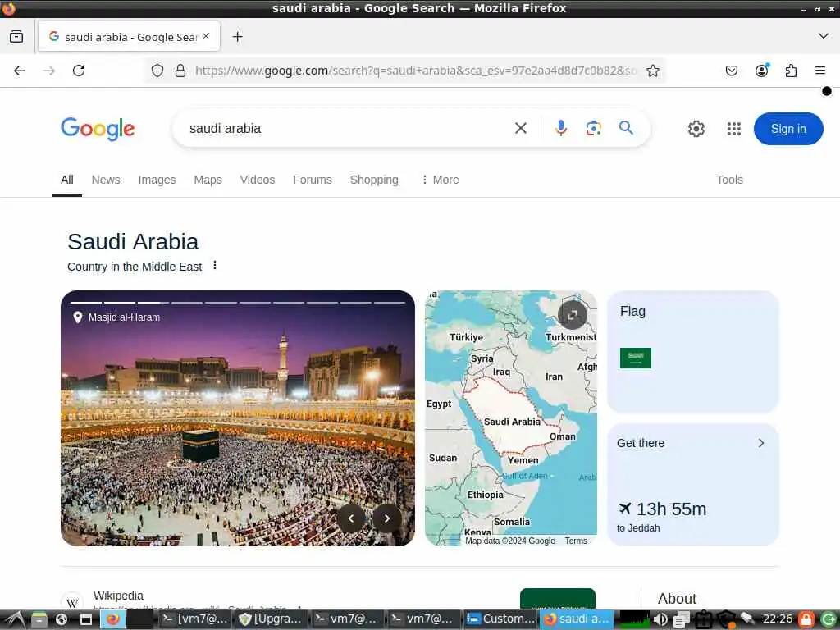Open Firefox tab list view icon

click(16, 36)
